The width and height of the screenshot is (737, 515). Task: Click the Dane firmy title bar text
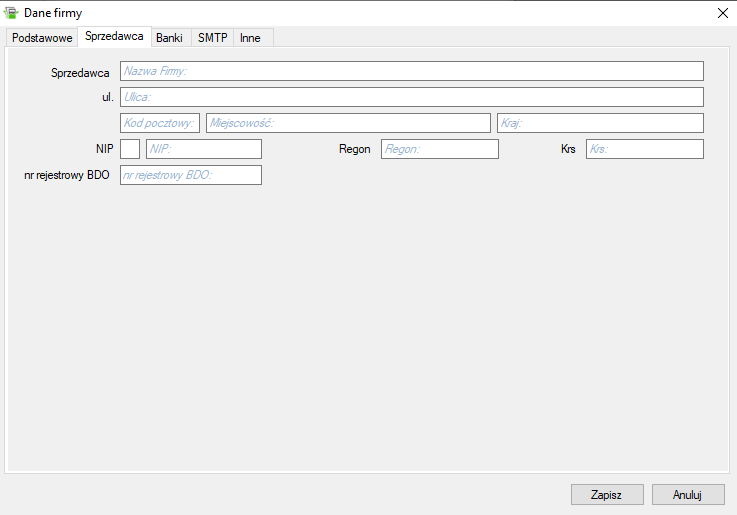tap(53, 13)
